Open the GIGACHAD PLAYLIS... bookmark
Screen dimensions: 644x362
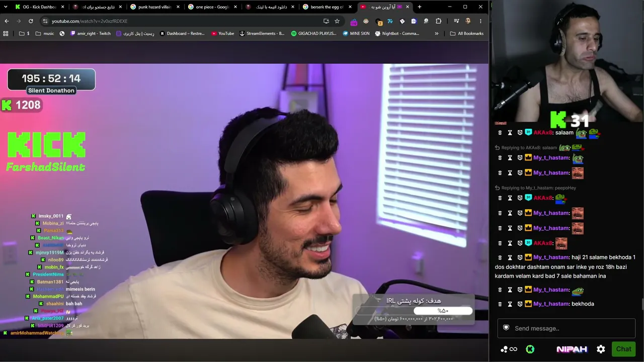click(313, 34)
